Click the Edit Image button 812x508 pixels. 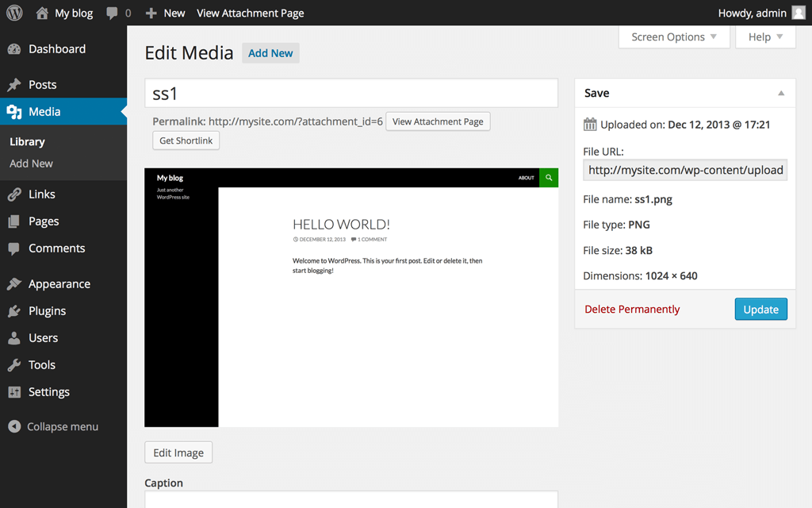(178, 452)
